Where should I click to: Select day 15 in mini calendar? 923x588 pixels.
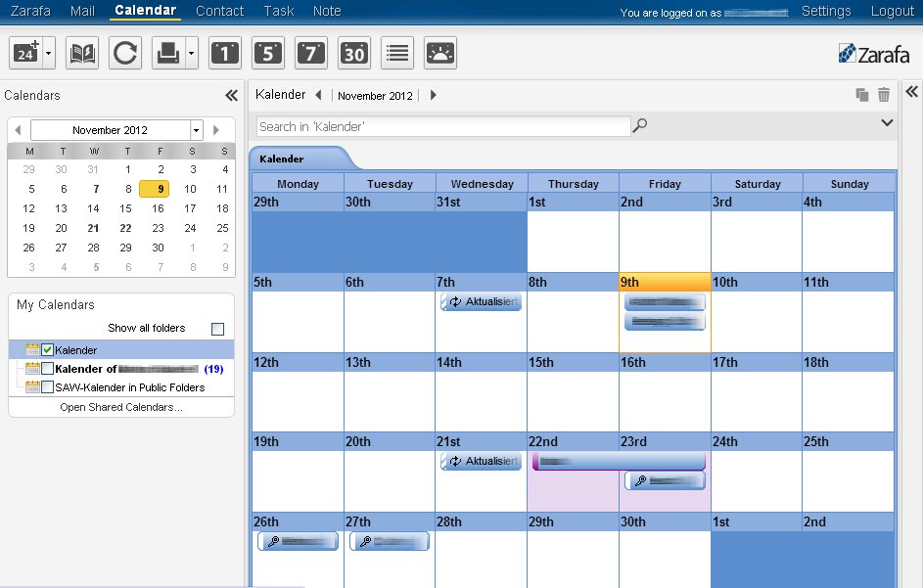click(125, 208)
